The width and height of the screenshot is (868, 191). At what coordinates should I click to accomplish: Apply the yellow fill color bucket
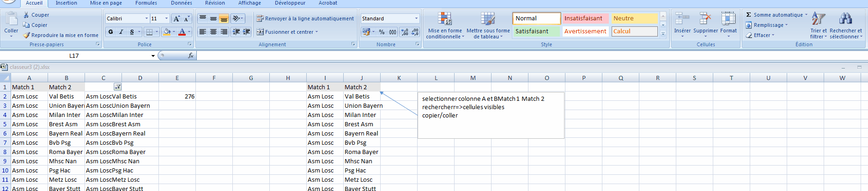coord(167,32)
